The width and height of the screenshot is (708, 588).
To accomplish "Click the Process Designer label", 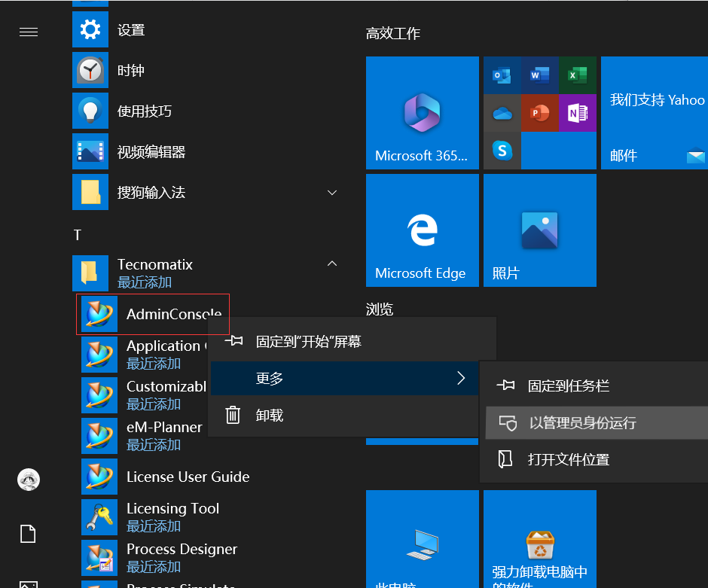I will [182, 549].
